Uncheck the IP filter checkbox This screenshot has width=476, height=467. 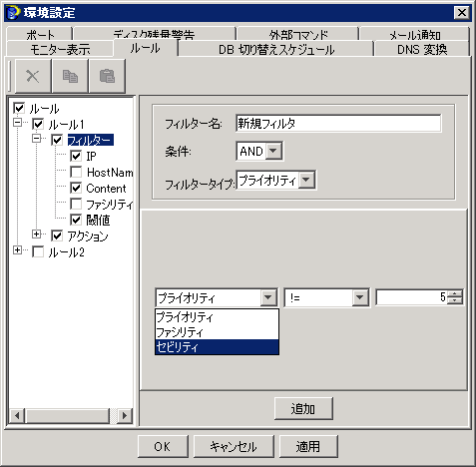[x=76, y=156]
